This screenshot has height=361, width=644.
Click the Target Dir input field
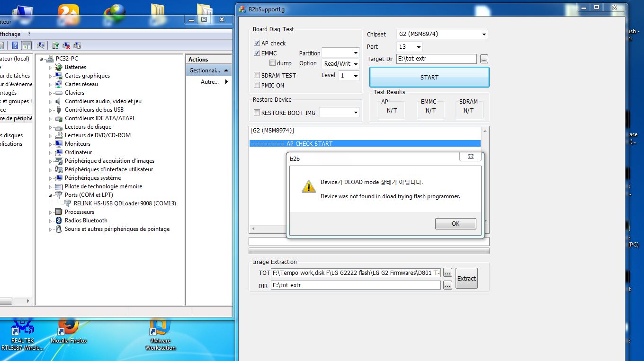(x=436, y=59)
